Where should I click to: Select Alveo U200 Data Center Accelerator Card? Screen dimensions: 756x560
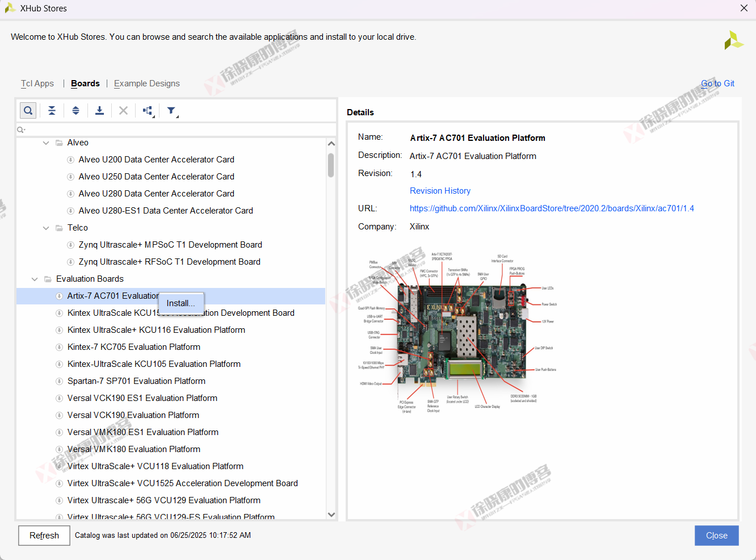click(x=157, y=160)
